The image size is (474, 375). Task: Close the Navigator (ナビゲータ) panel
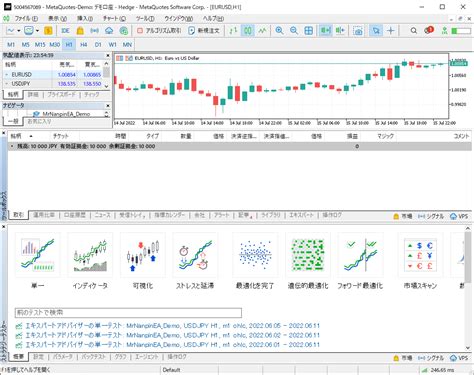point(108,106)
